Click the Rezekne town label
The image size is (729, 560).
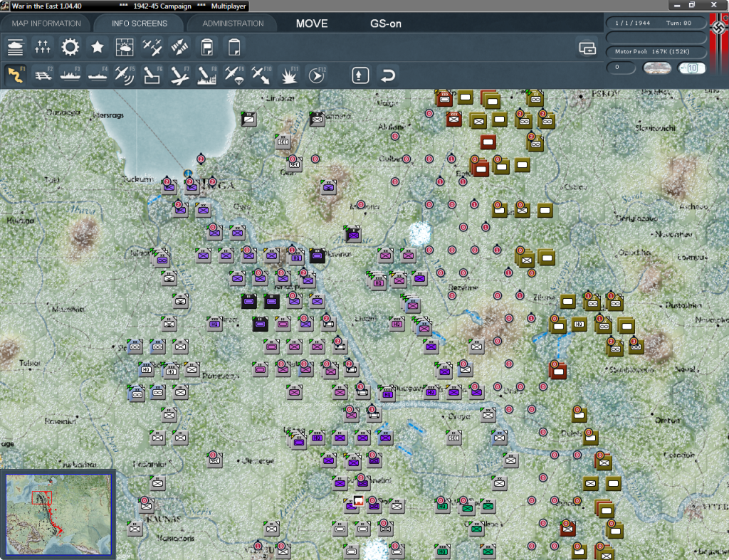[463, 287]
